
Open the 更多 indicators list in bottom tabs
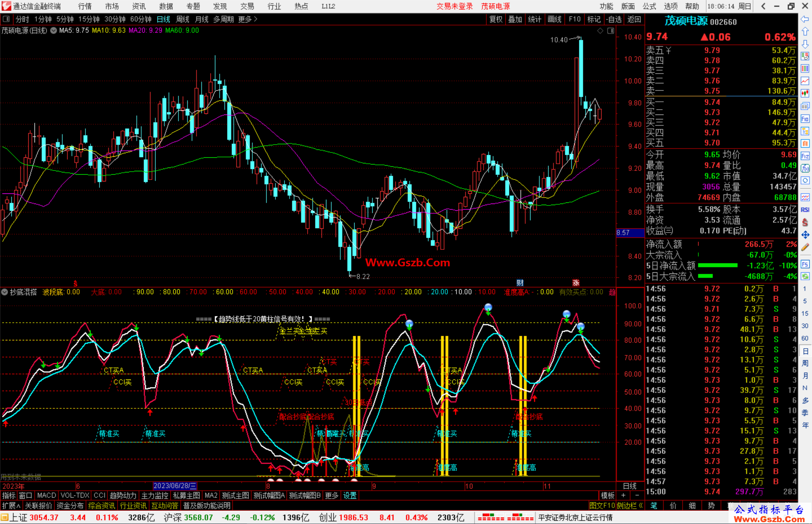(331, 495)
